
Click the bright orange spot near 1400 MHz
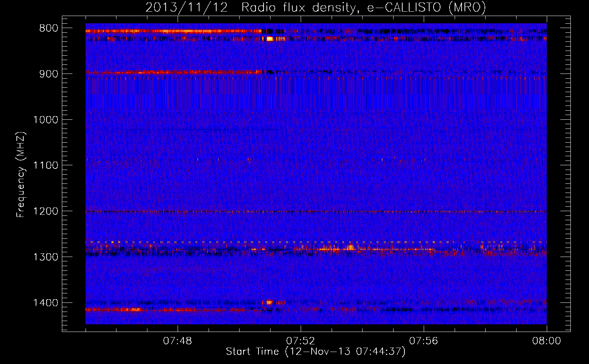tap(269, 302)
